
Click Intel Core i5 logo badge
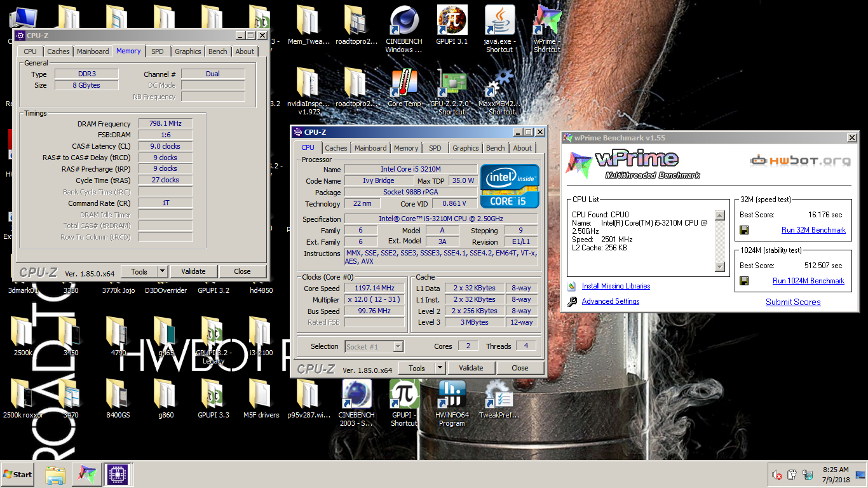click(x=510, y=186)
